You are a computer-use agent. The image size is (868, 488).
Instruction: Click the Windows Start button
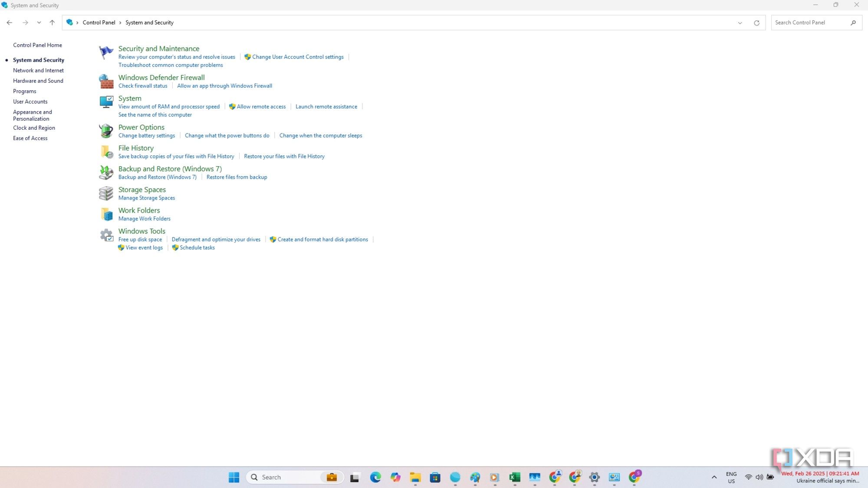[x=234, y=477]
